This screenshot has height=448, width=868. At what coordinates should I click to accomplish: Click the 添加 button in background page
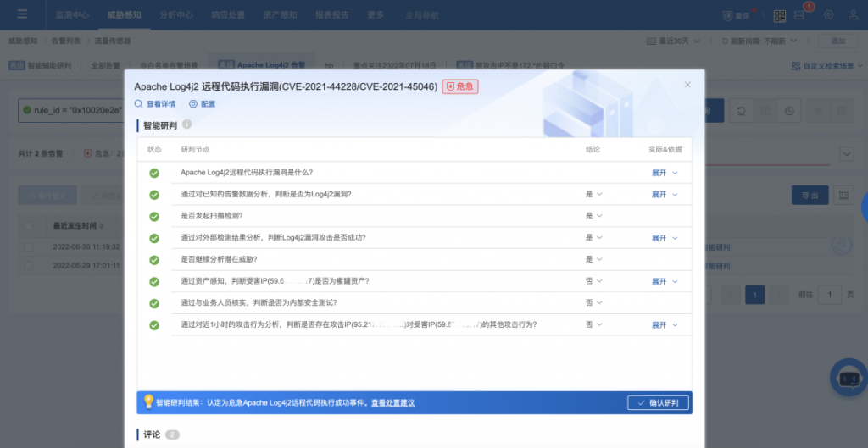tap(838, 41)
